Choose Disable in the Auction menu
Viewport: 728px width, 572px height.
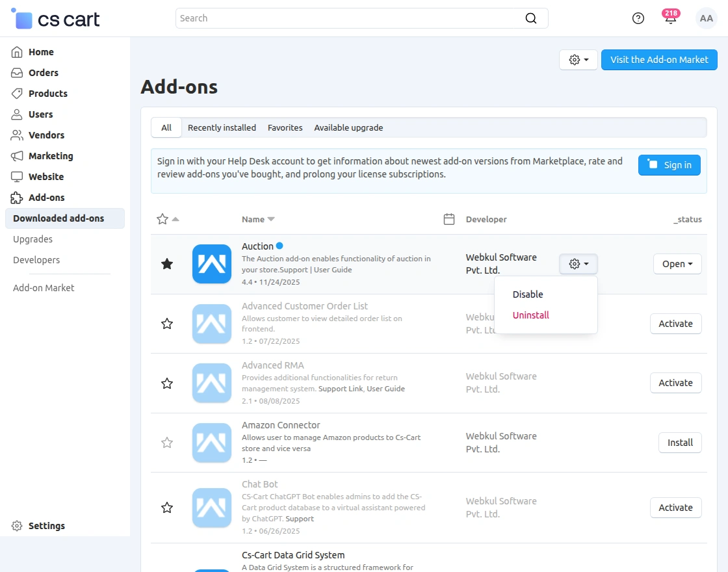[527, 294]
